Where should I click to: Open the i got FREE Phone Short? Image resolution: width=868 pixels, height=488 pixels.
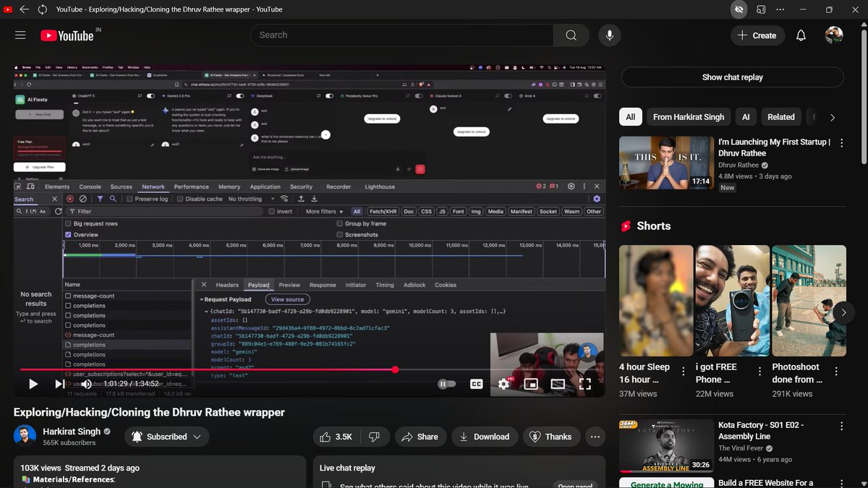pos(733,300)
